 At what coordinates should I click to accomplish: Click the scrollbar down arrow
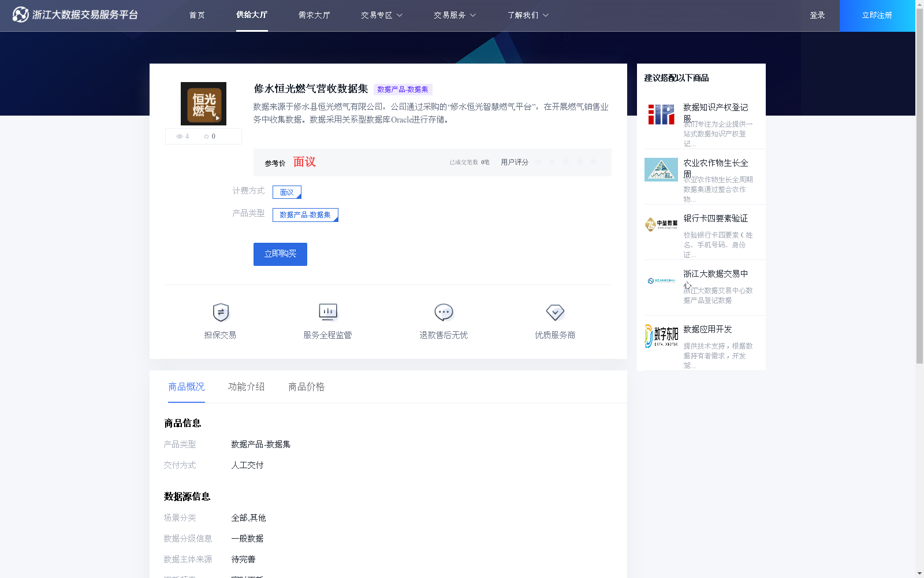point(919,573)
